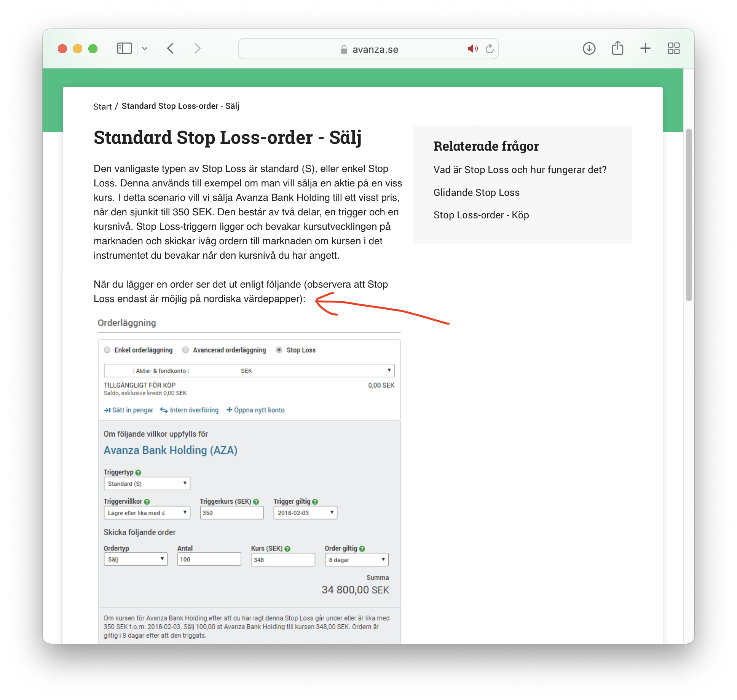Screen dimensions: 737x700
Task: Open the Order giltig 8 dagar dropdown
Action: click(356, 560)
